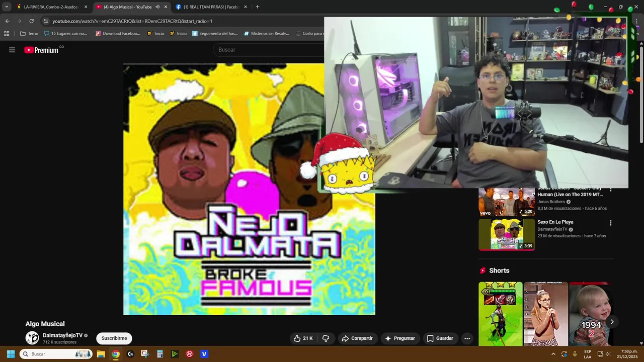The image size is (644, 362).
Task: Open the 1994 baby Short
Action: coord(591,314)
